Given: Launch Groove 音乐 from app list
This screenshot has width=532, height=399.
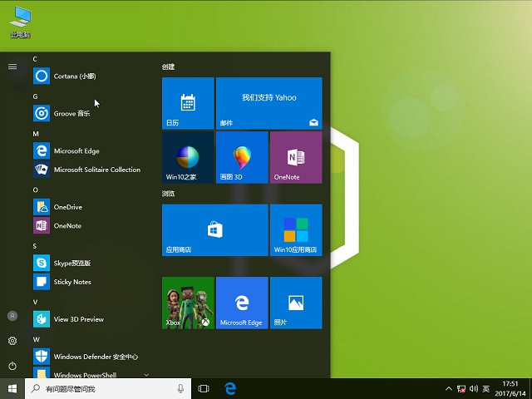Looking at the screenshot, I should [91, 113].
